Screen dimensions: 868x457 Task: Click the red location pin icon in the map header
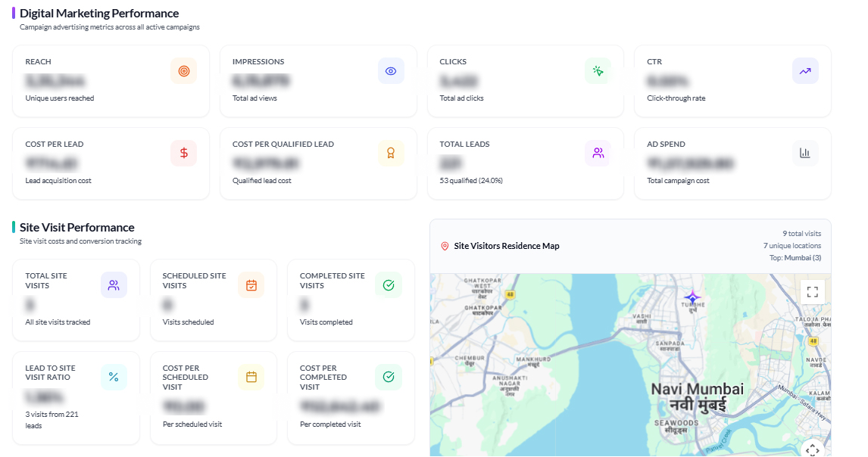coord(445,246)
